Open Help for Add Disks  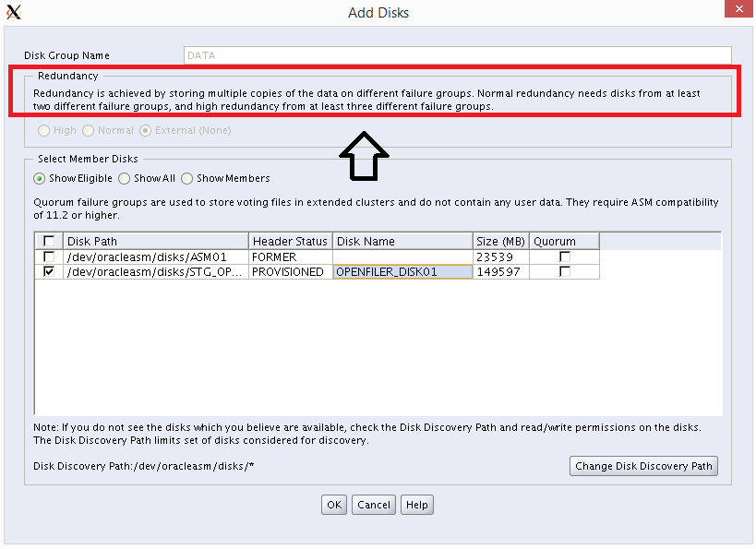coord(417,505)
